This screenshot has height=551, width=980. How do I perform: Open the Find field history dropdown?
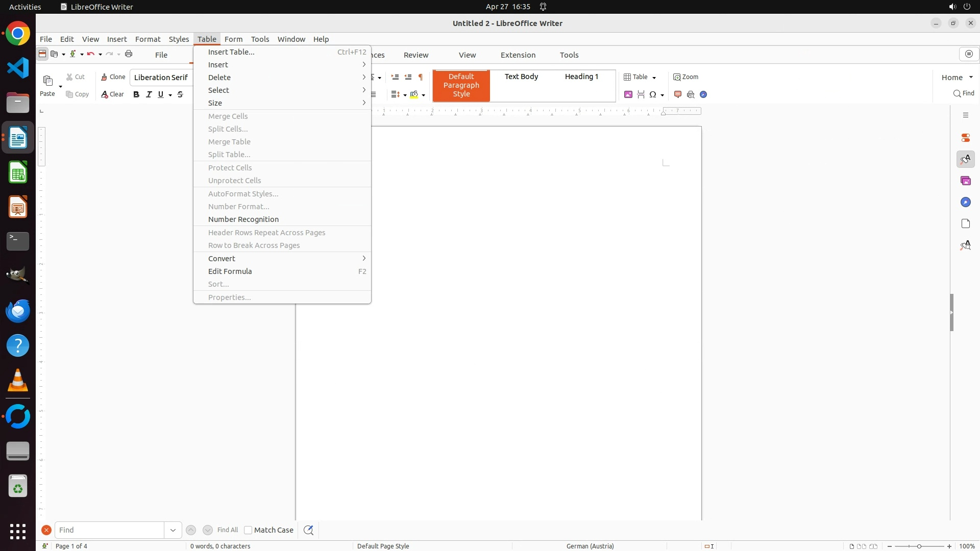(173, 530)
